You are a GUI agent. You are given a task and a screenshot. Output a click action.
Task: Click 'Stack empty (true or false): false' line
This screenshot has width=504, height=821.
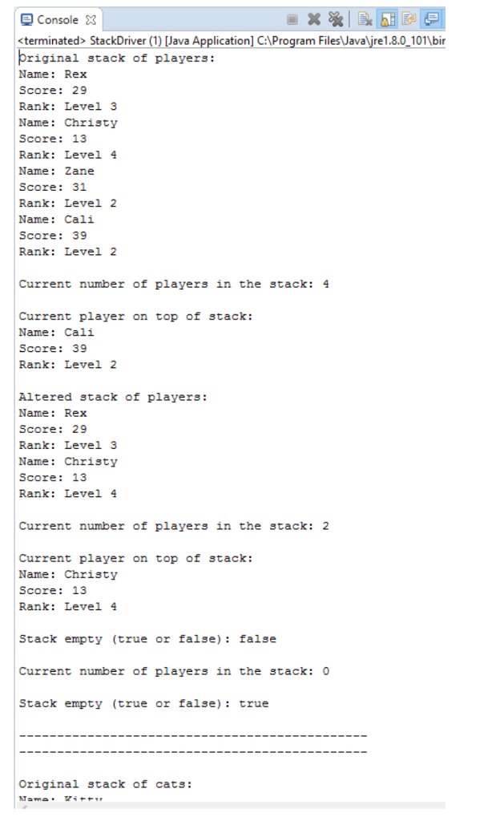pos(147,639)
